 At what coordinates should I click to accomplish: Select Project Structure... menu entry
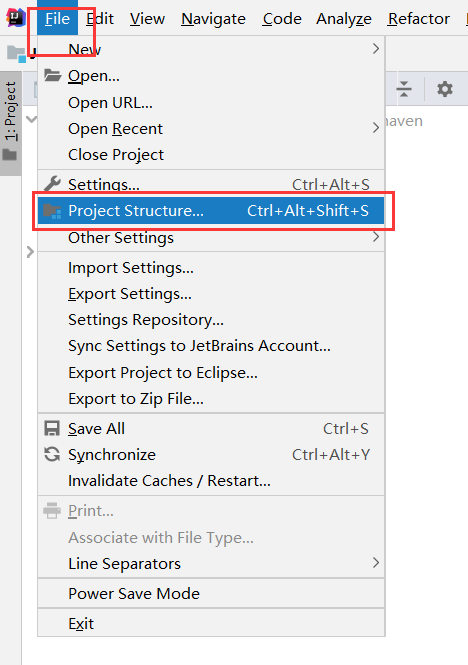point(211,211)
